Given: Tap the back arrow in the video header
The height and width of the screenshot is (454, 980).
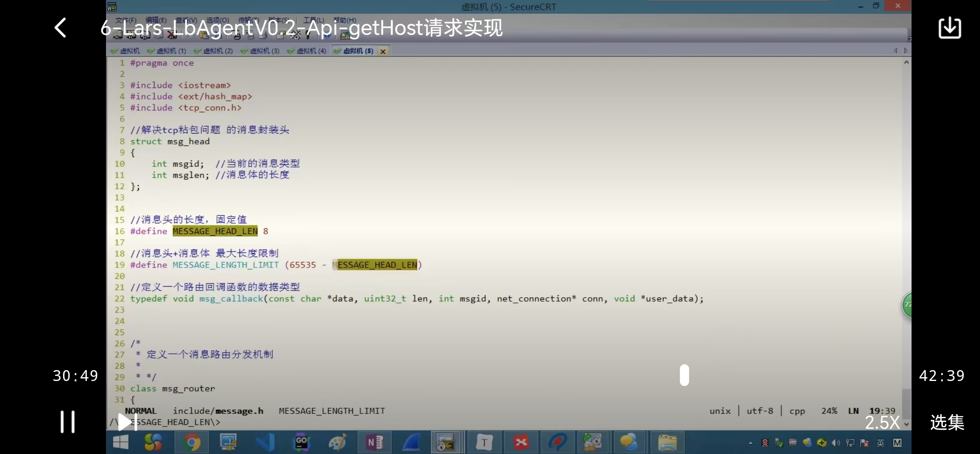Looking at the screenshot, I should tap(61, 28).
